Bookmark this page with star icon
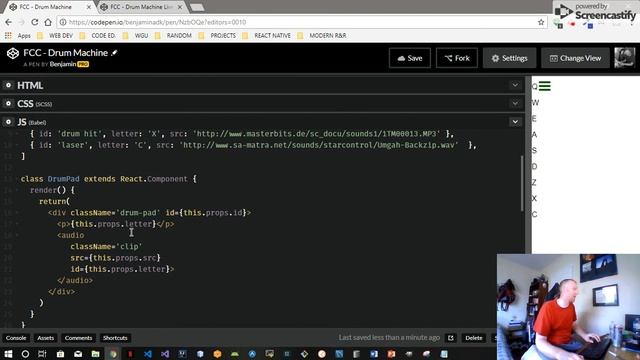640x360 pixels. (x=541, y=22)
